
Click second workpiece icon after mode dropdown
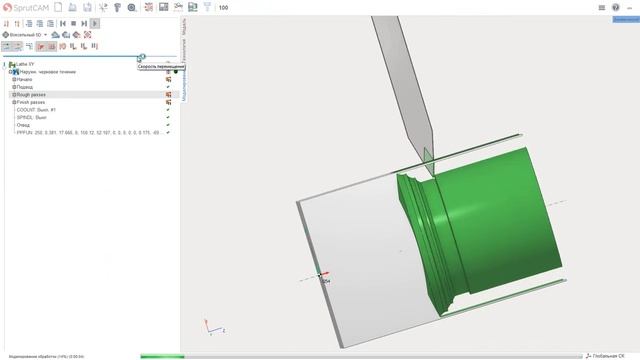coord(66,35)
